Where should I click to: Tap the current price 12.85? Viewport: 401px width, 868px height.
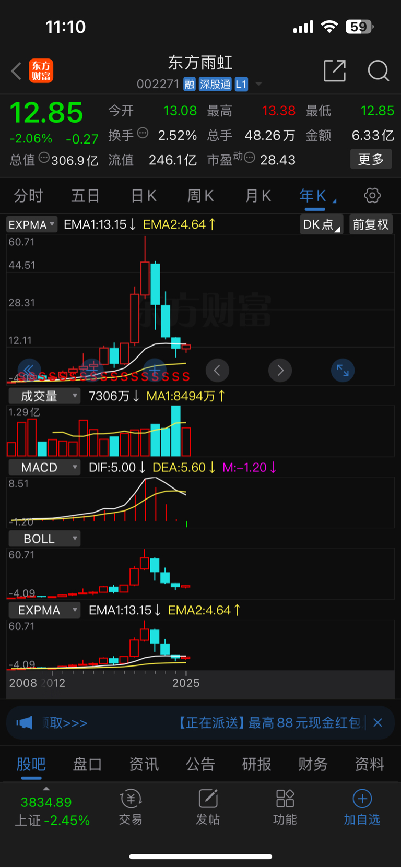point(46,112)
